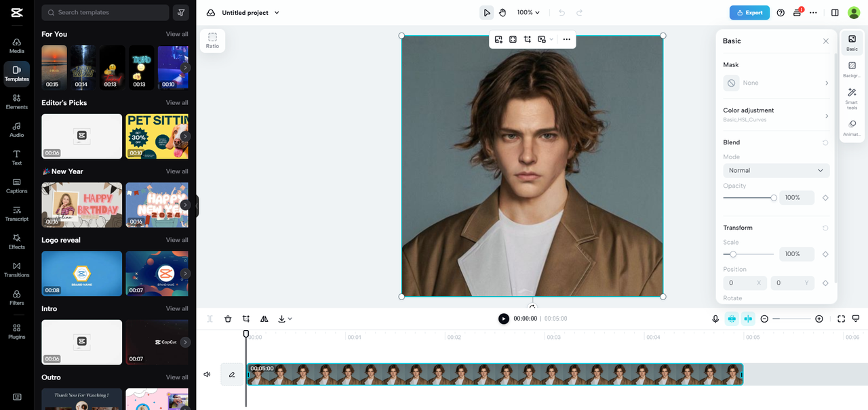Screen dimensions: 868x410
Task: Click the fullscreen icon in timeline toolbar
Action: coord(842,319)
